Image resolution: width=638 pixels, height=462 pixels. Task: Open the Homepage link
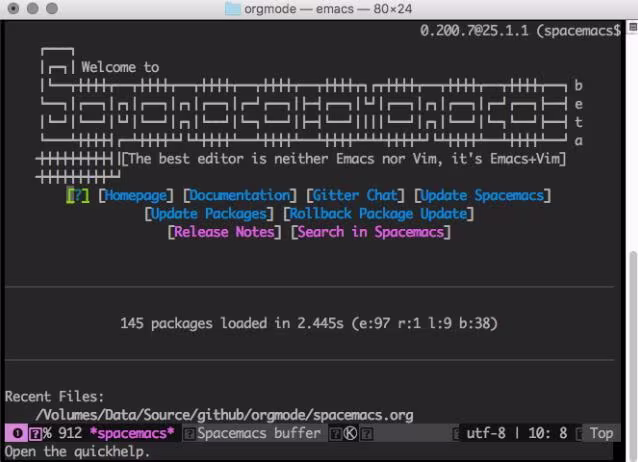pos(135,196)
